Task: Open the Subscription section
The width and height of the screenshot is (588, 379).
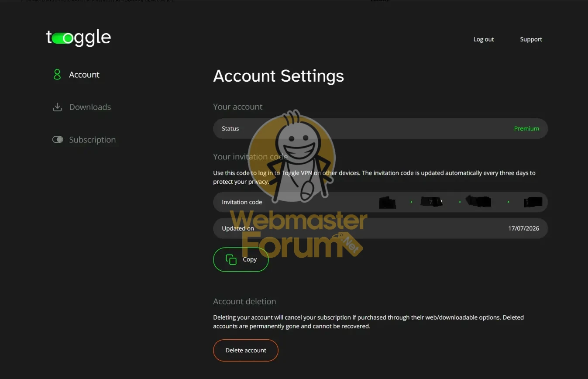Action: 93,140
